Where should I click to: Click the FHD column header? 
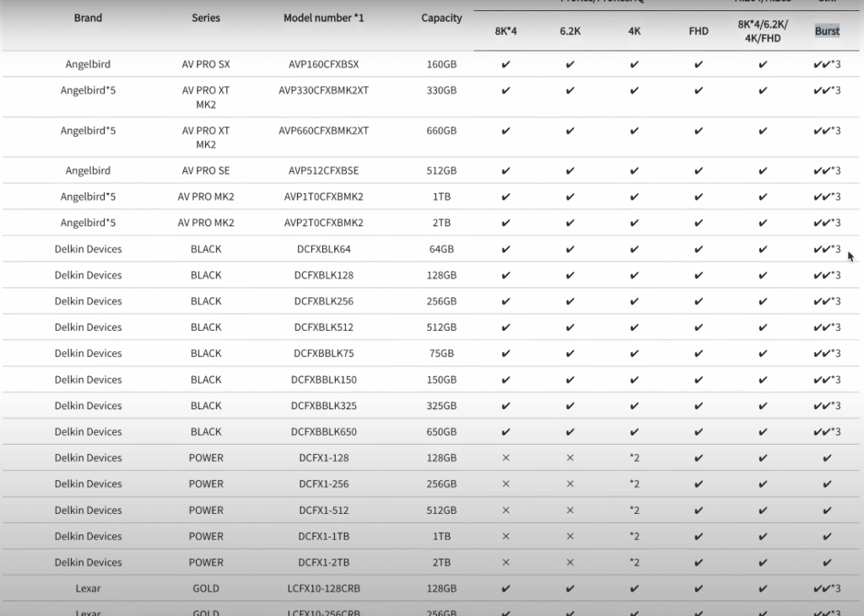(699, 31)
